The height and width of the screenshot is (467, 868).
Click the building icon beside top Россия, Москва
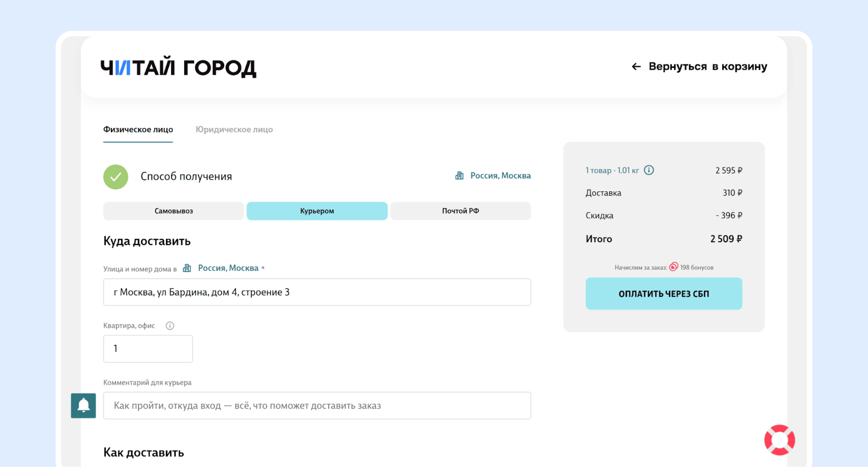click(x=459, y=176)
